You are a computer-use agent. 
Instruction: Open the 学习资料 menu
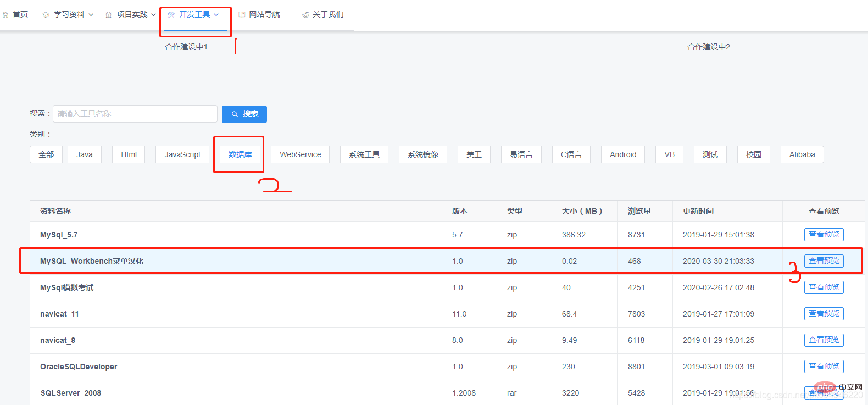click(x=68, y=15)
